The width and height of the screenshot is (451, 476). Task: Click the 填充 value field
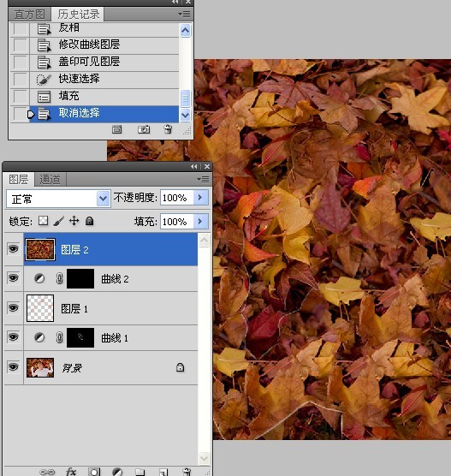click(x=177, y=222)
